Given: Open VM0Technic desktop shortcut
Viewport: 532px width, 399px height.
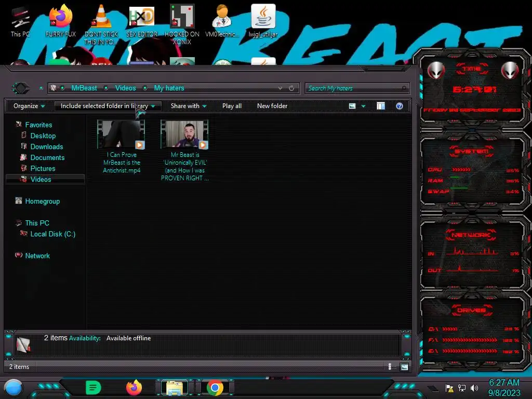Looking at the screenshot, I should tap(222, 21).
